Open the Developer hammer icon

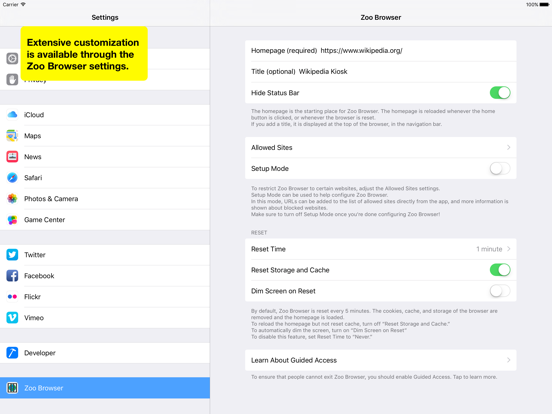tap(12, 353)
